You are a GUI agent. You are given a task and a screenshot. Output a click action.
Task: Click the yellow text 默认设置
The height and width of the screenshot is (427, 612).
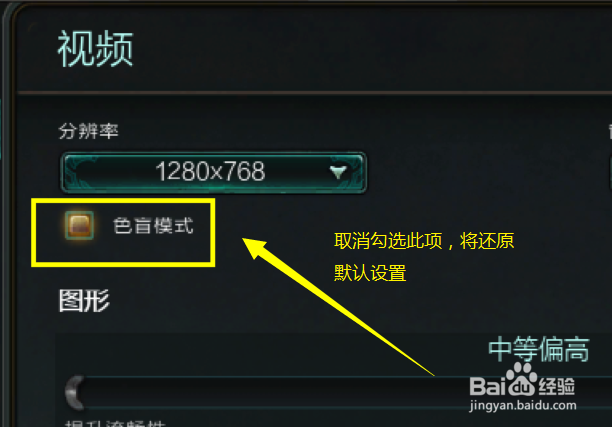click(370, 273)
